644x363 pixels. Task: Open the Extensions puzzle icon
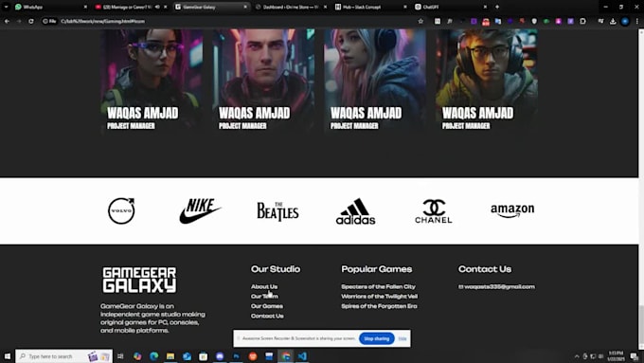tap(582, 21)
